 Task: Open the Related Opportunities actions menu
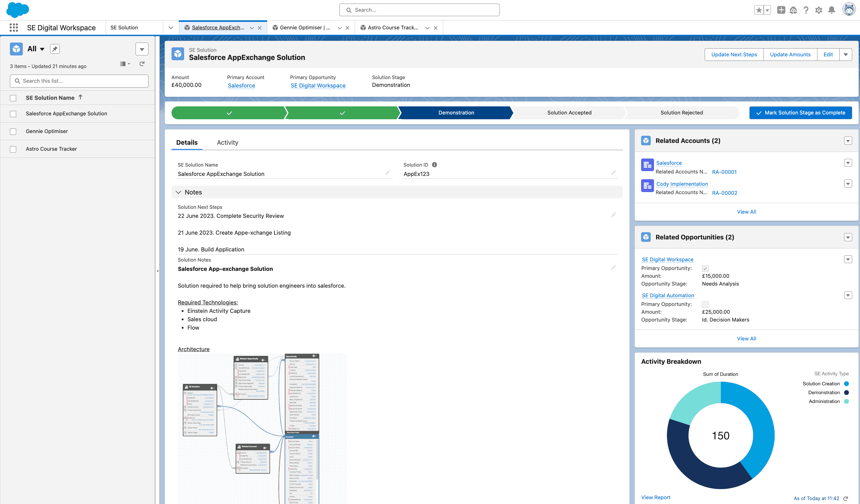(848, 237)
